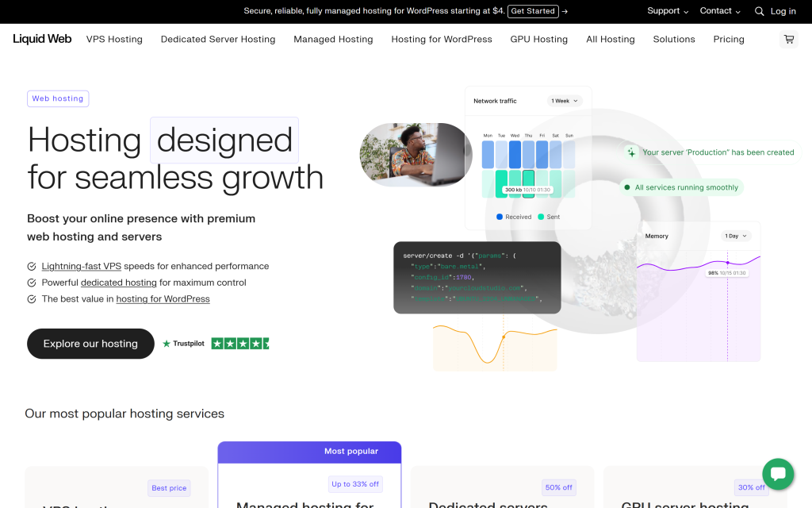This screenshot has height=508, width=812.
Task: Open the VPS Hosting menu
Action: (x=114, y=39)
